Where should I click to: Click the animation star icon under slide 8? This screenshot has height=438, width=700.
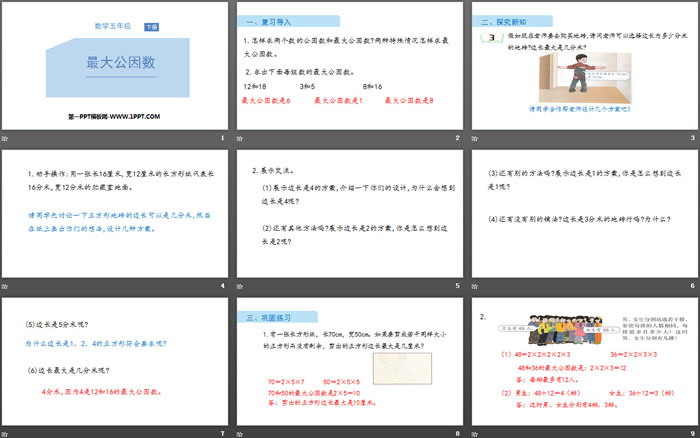(x=241, y=432)
